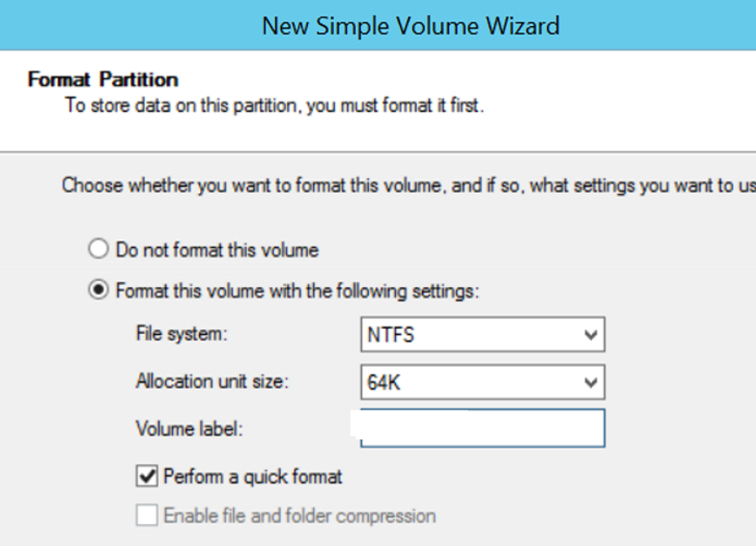Image resolution: width=756 pixels, height=546 pixels.
Task: Tick the "Enable file and folder compression" checkbox
Action: click(x=146, y=516)
